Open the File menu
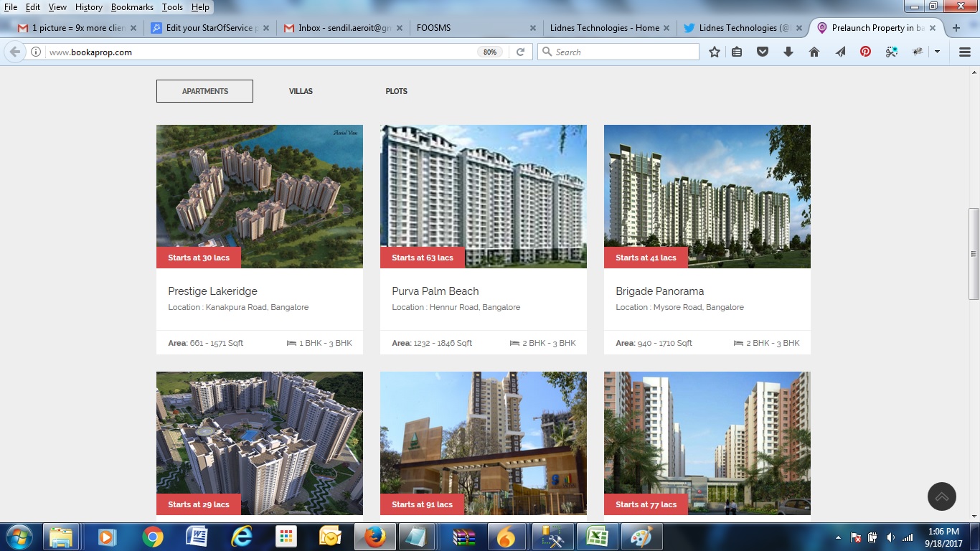Screen dimensions: 980x551 (11, 7)
